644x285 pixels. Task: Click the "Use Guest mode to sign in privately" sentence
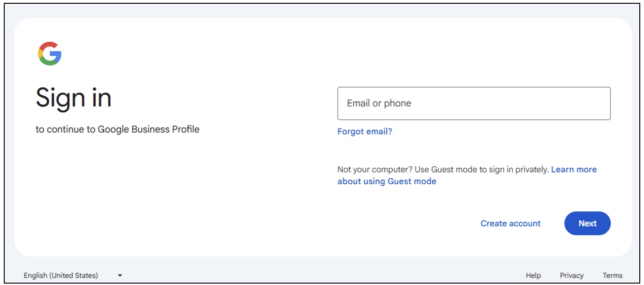pyautogui.click(x=490, y=170)
